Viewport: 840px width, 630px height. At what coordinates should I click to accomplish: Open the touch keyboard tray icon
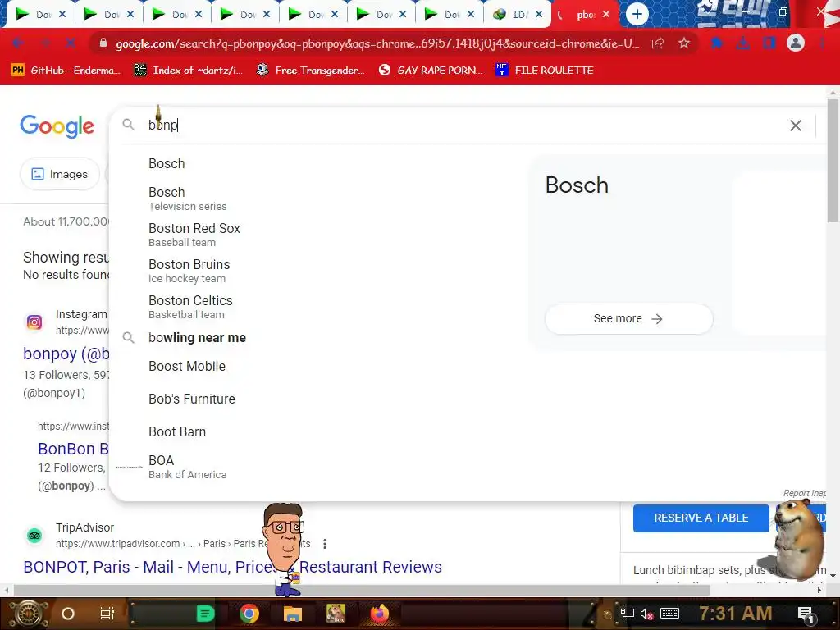tap(669, 614)
